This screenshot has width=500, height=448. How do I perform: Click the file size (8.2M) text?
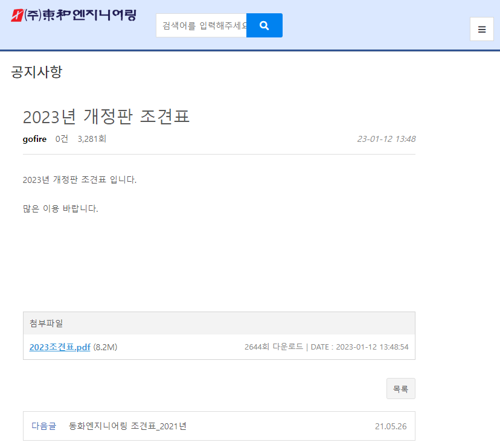coord(105,347)
